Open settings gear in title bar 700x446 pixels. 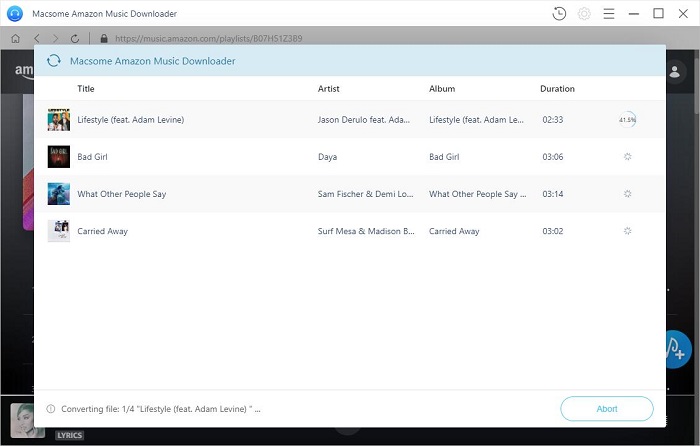click(x=584, y=14)
